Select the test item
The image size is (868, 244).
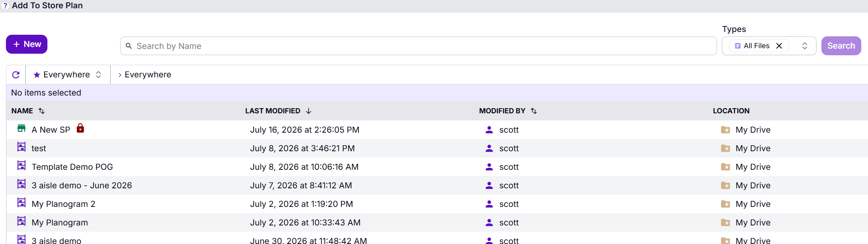(x=39, y=148)
